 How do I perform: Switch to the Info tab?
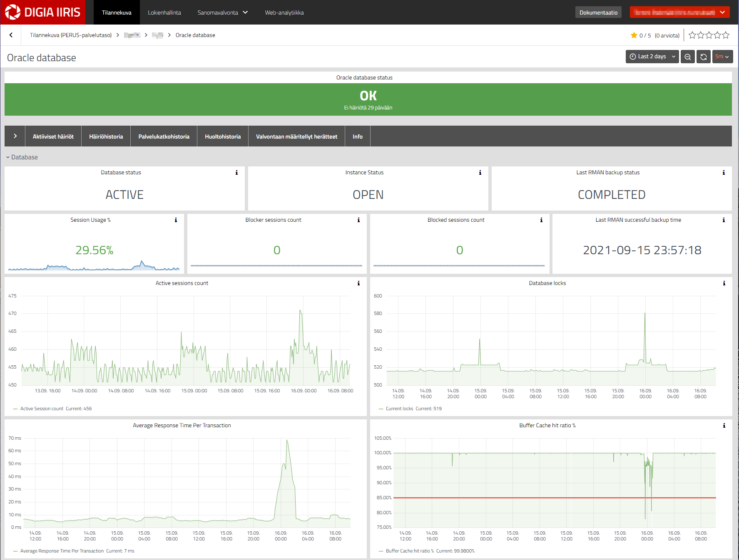coord(358,136)
